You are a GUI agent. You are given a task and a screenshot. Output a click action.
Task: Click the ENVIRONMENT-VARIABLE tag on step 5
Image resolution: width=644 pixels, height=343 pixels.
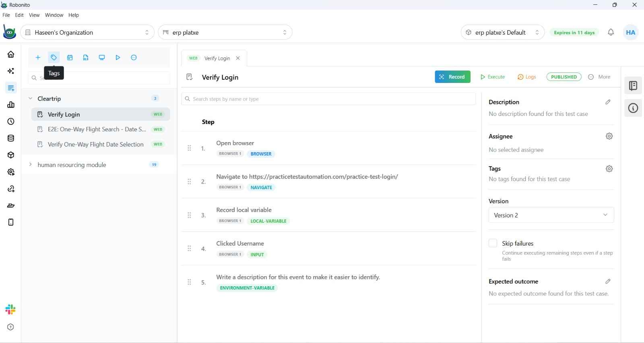tap(247, 288)
